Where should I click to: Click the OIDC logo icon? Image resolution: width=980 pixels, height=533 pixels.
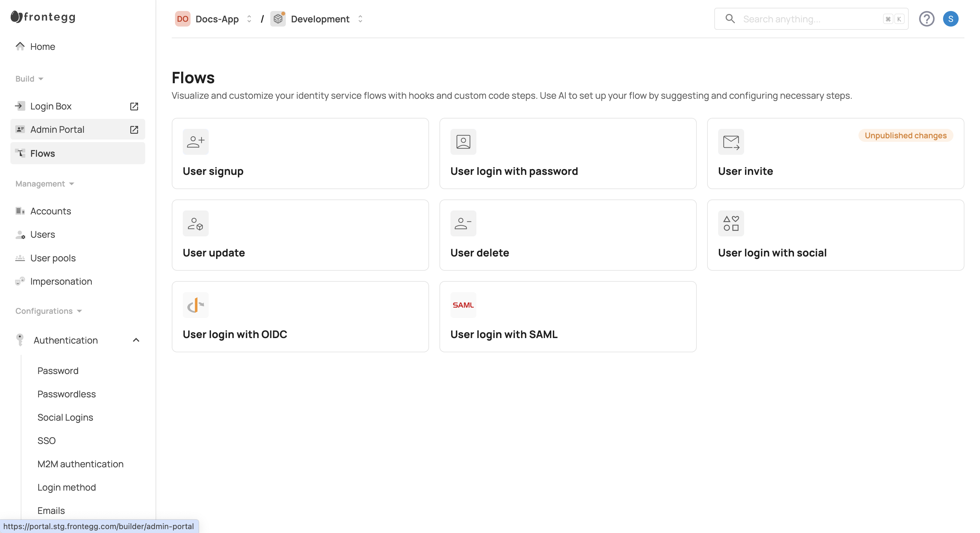pos(195,305)
